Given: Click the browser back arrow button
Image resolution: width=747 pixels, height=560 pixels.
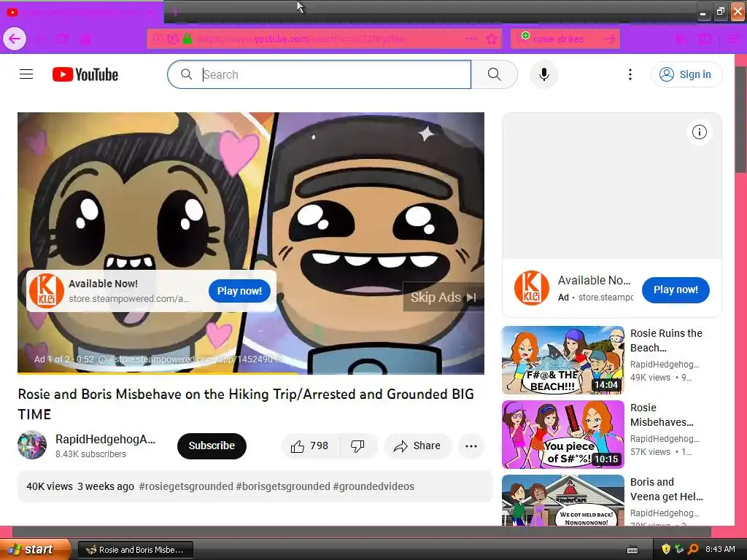Looking at the screenshot, I should click(15, 39).
